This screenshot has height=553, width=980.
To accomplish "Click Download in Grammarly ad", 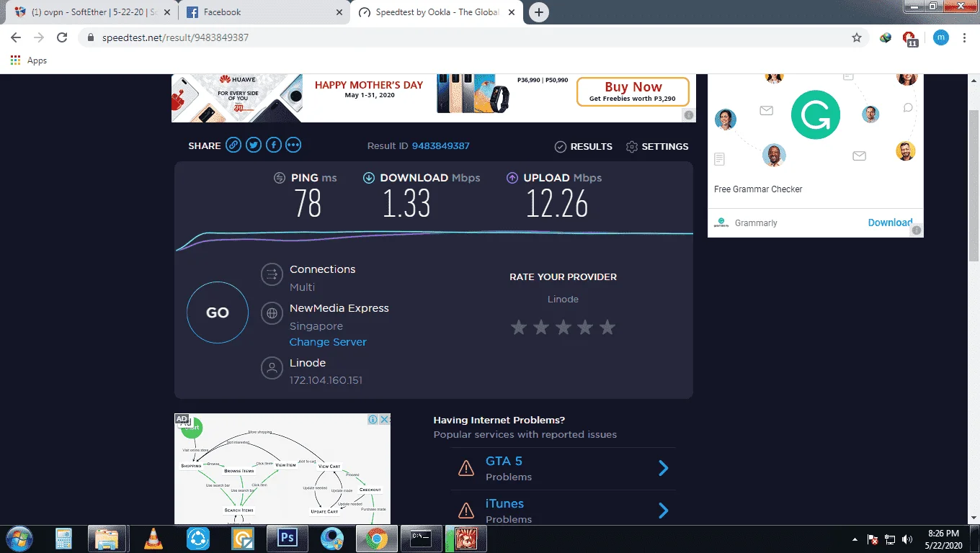I will point(890,222).
